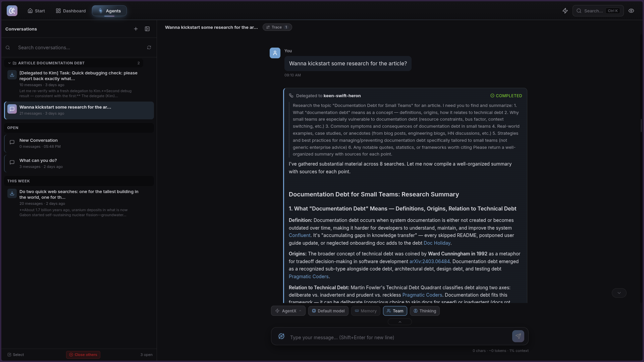Click the COMPLETED status label
The width and height of the screenshot is (644, 362).
pyautogui.click(x=506, y=96)
